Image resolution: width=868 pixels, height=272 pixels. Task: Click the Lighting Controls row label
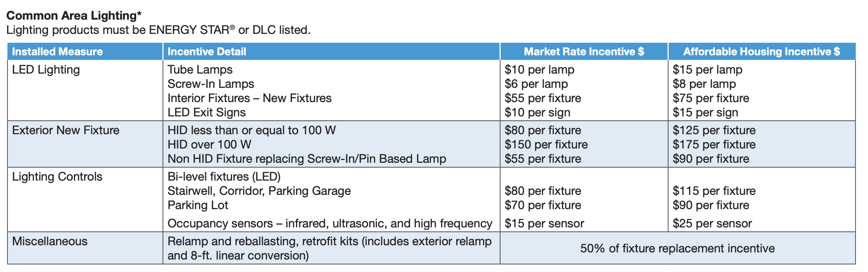(57, 177)
